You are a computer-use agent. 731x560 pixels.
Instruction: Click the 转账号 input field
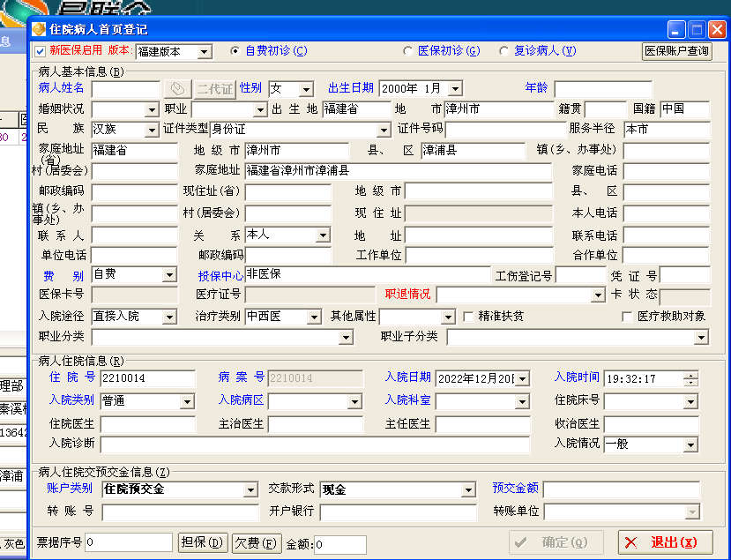point(181,512)
